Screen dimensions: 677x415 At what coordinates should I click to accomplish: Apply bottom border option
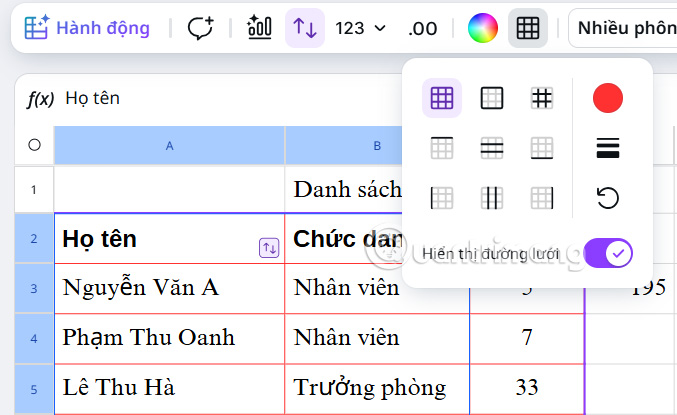542,148
